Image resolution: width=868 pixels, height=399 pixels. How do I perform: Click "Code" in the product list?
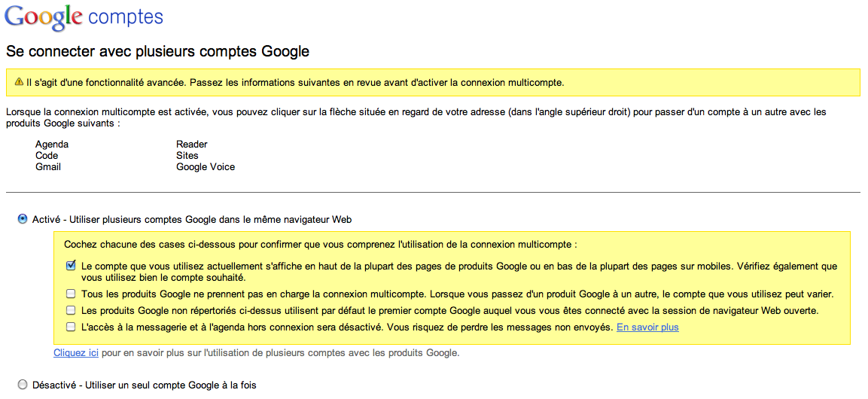point(47,156)
